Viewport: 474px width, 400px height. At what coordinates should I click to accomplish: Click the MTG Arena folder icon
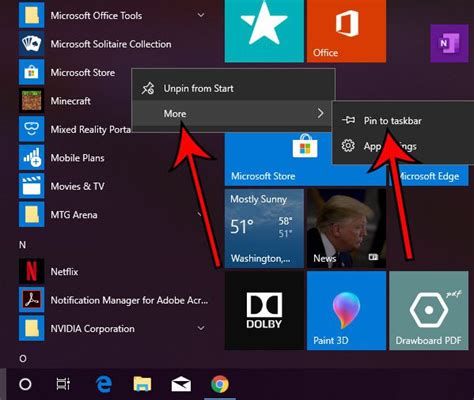coord(31,214)
